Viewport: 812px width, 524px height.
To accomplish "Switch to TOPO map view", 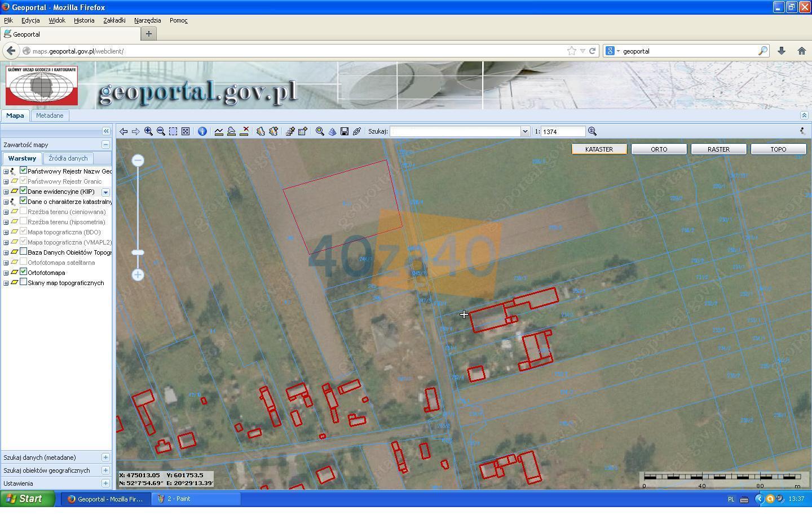I will [779, 149].
